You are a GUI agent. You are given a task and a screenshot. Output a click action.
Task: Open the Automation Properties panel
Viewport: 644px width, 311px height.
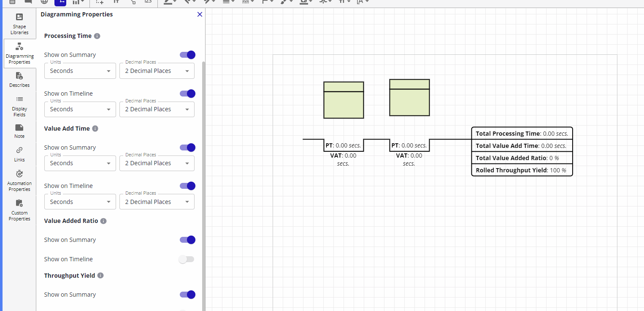click(x=19, y=180)
